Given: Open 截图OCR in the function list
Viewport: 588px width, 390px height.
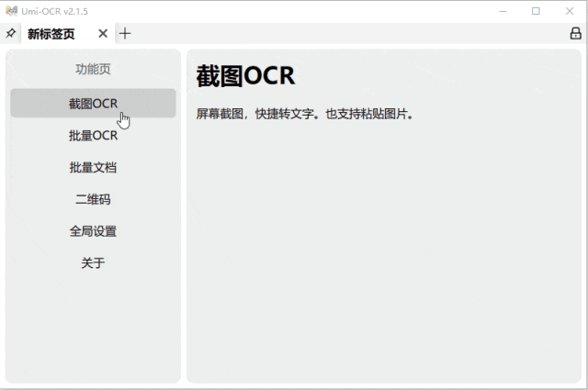Looking at the screenshot, I should pyautogui.click(x=93, y=104).
